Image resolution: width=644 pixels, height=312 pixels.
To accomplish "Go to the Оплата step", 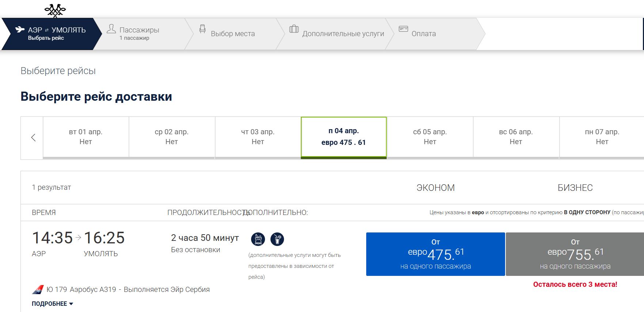I will tap(423, 34).
